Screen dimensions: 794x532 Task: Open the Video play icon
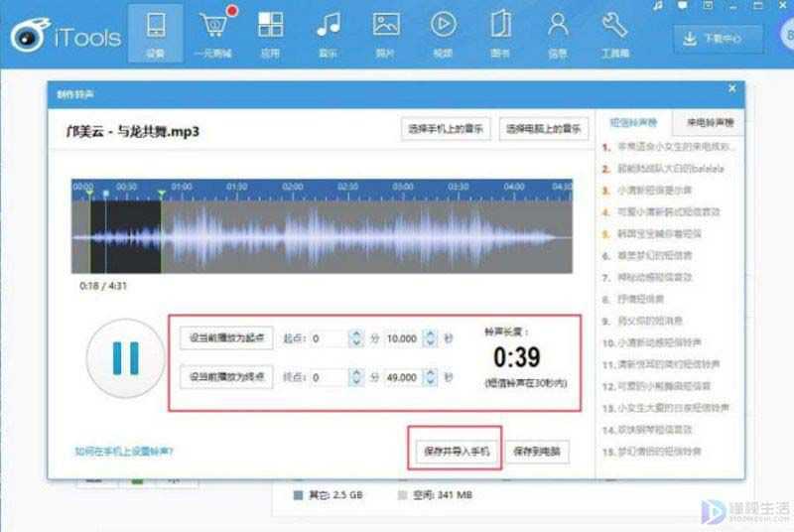click(443, 24)
